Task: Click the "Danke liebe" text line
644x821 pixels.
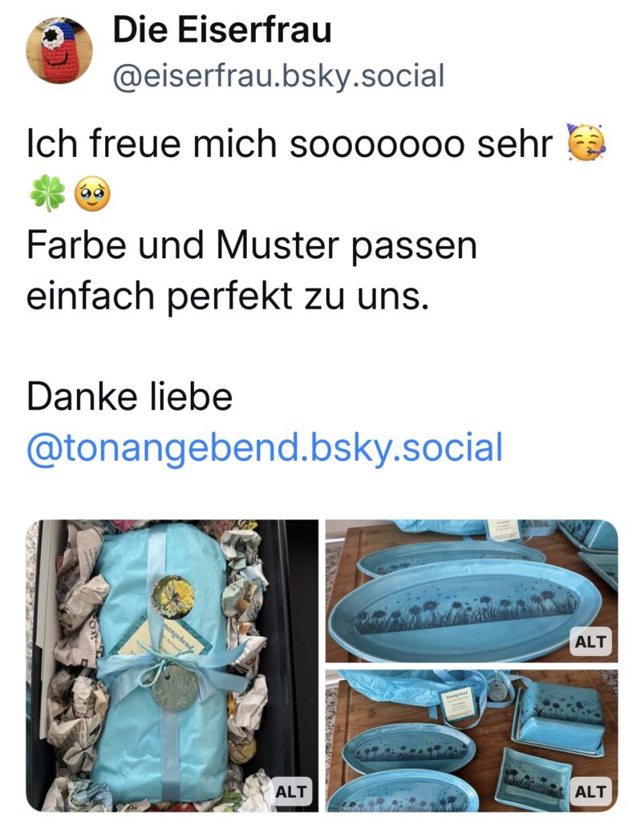Action: coord(129,397)
